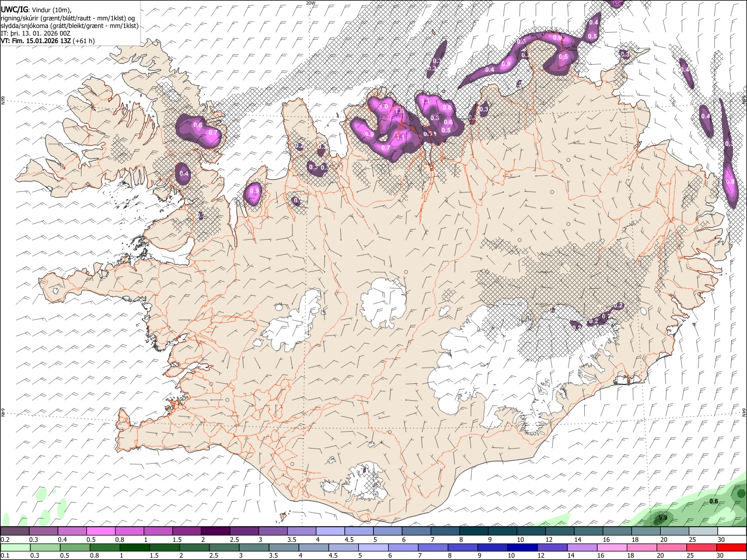Image resolution: width=747 pixels, height=560 pixels.
Task: Pick the dark purple top-row swatch between 1.5 and 2
Action: coord(215,531)
